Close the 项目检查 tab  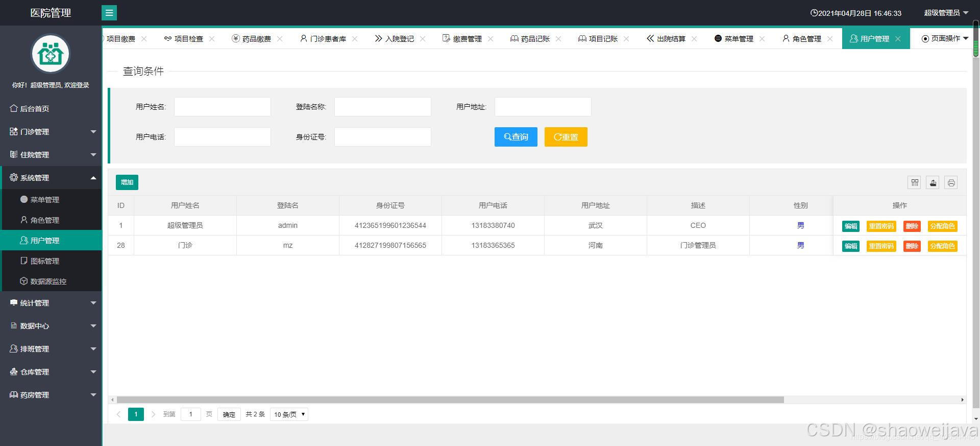(x=212, y=38)
